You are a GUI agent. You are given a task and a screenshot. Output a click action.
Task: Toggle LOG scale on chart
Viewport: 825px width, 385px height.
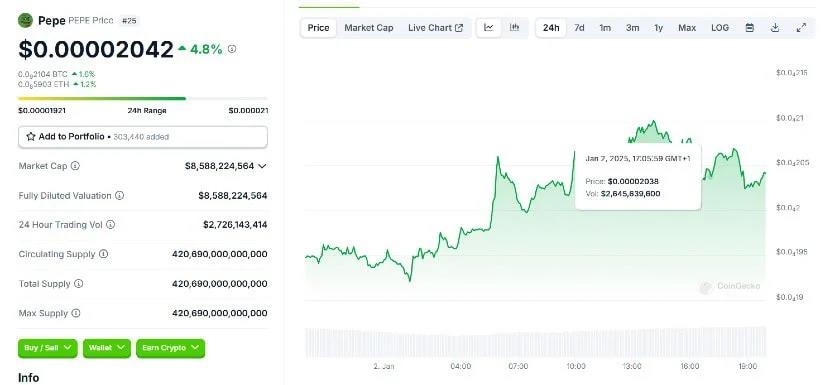click(720, 28)
